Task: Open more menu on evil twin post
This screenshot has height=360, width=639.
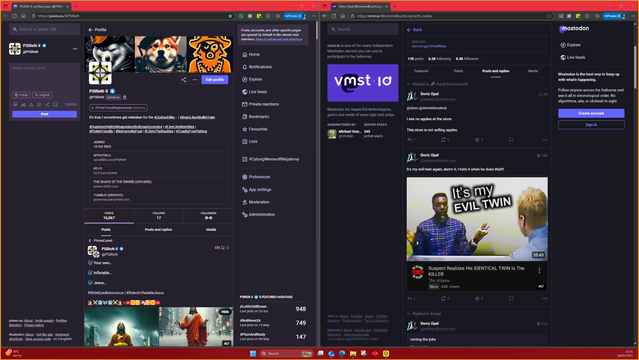Action: click(x=544, y=298)
